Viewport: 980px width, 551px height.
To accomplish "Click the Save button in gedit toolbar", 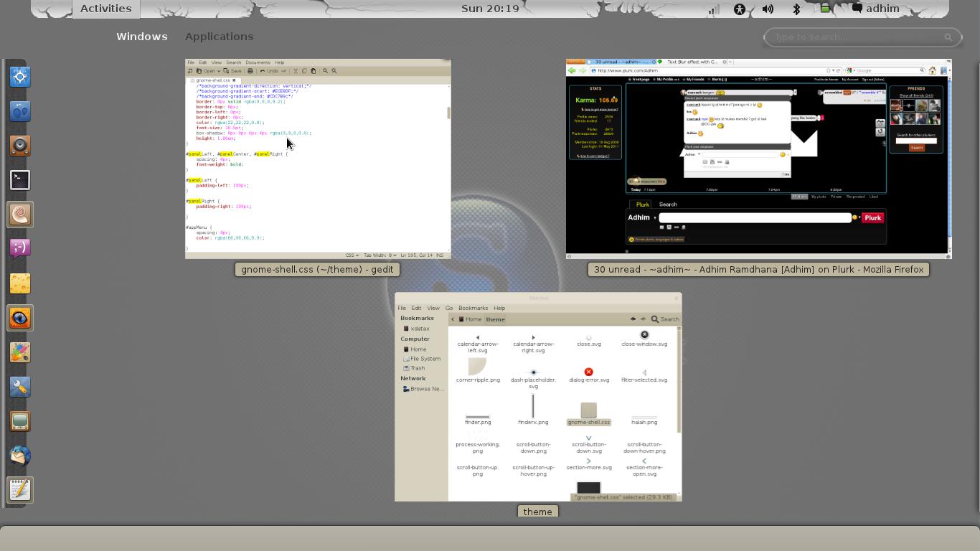I will [x=232, y=71].
